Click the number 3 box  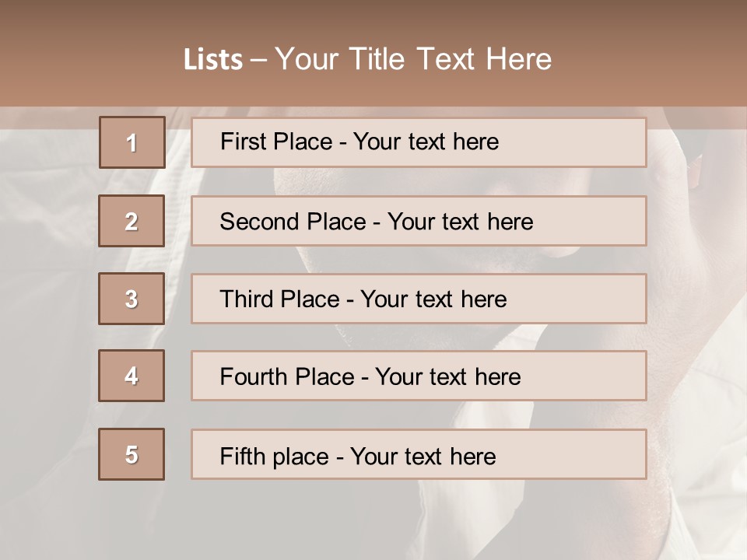pos(132,299)
